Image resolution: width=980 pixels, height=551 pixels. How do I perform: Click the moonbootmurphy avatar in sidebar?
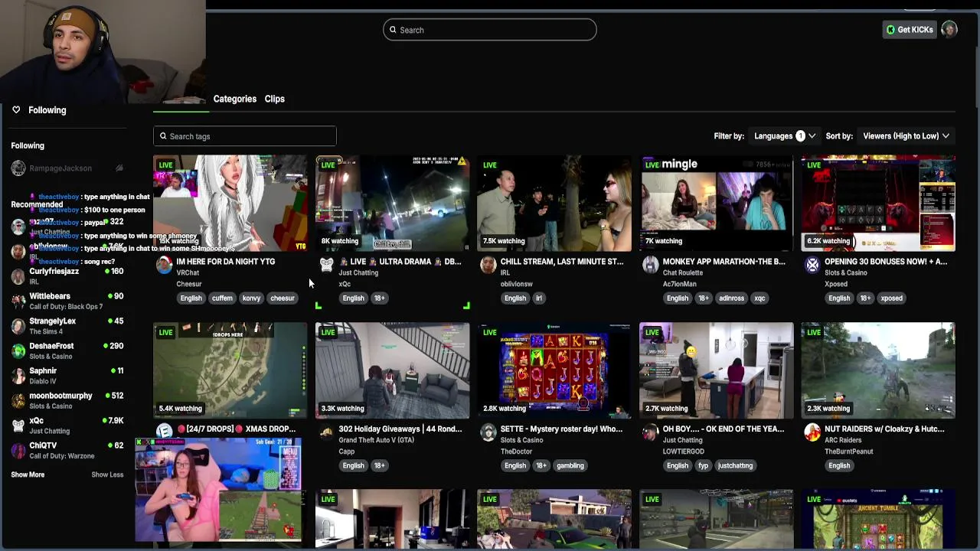[18, 400]
